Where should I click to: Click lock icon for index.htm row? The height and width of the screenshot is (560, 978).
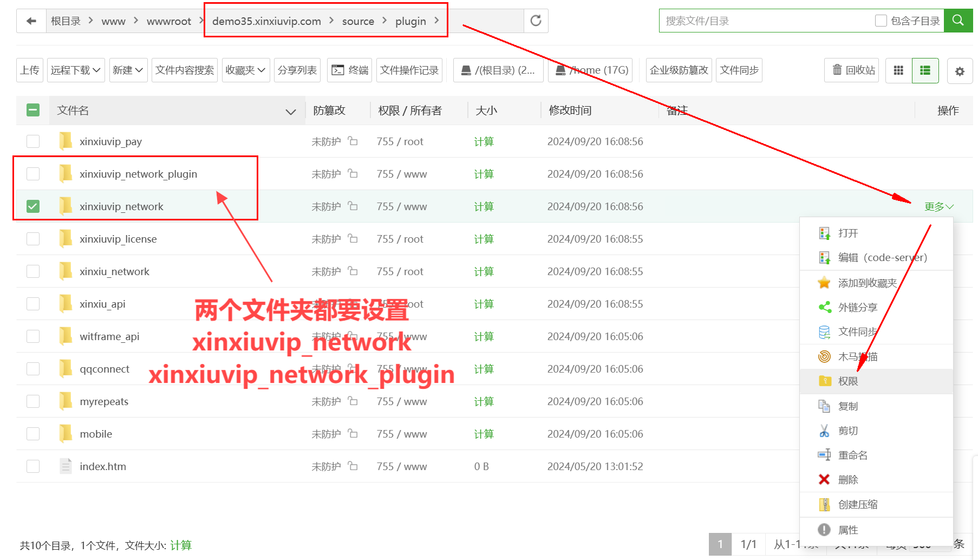(x=353, y=466)
